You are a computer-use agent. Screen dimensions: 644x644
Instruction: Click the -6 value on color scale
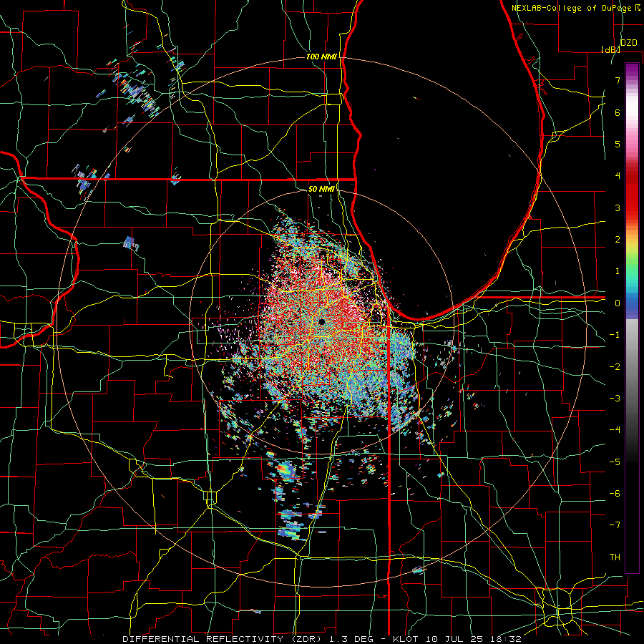click(615, 494)
